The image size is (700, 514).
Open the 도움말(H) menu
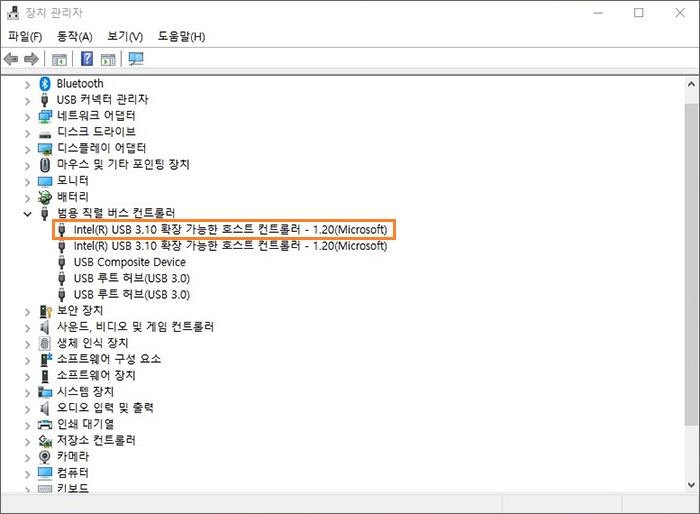coord(181,36)
